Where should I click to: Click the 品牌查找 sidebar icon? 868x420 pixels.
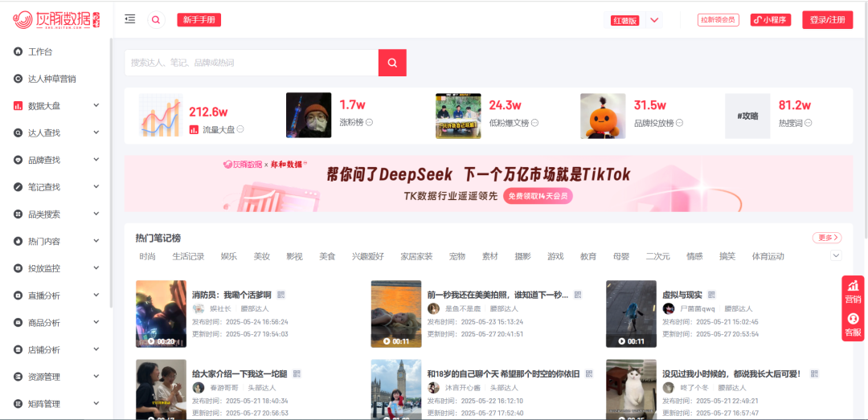(18, 160)
